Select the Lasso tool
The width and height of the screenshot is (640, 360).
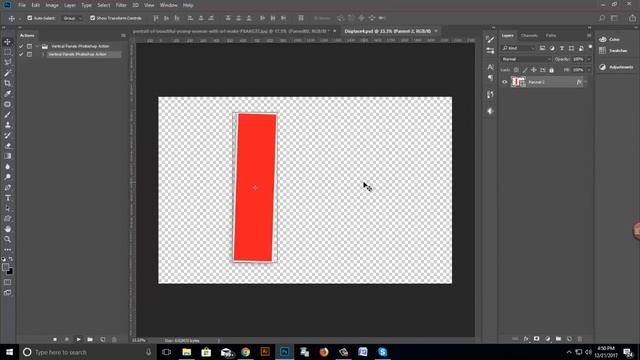click(x=7, y=62)
